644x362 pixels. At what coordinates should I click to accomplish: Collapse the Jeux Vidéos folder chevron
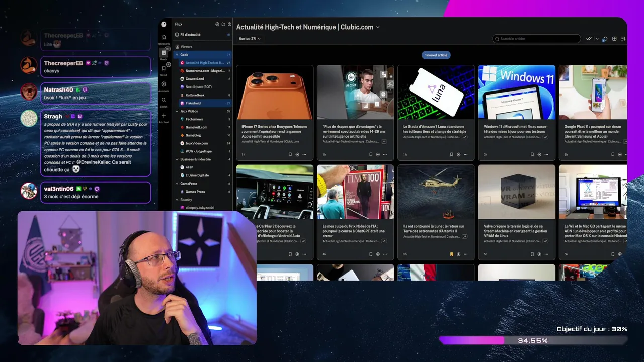[x=177, y=111]
